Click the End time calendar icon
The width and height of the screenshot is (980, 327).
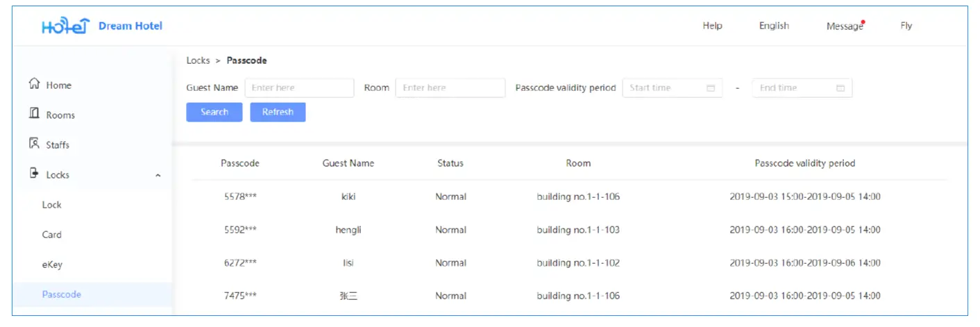(x=840, y=88)
